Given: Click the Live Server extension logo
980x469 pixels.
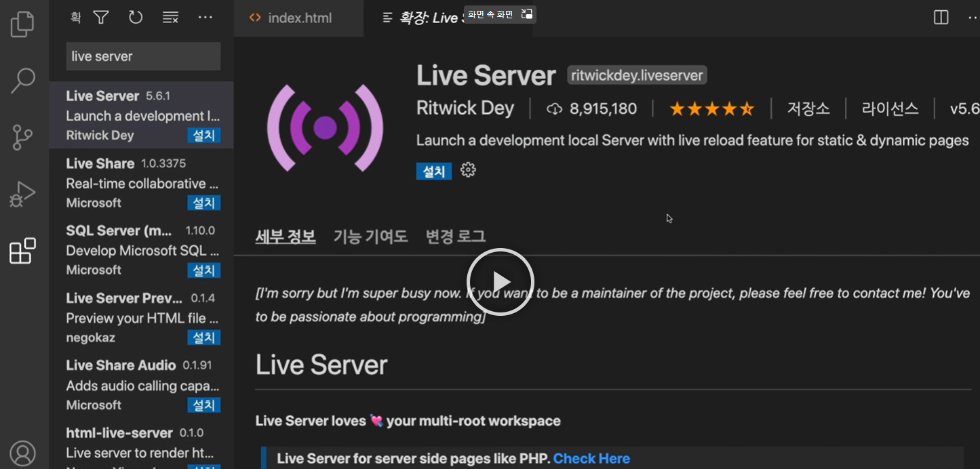Looking at the screenshot, I should [x=325, y=127].
